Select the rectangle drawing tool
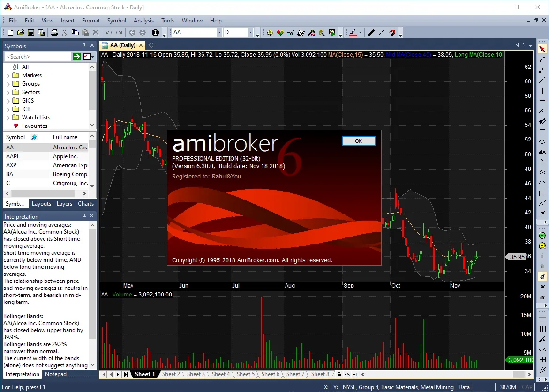Screen dimensions: 549x392 click(542, 132)
